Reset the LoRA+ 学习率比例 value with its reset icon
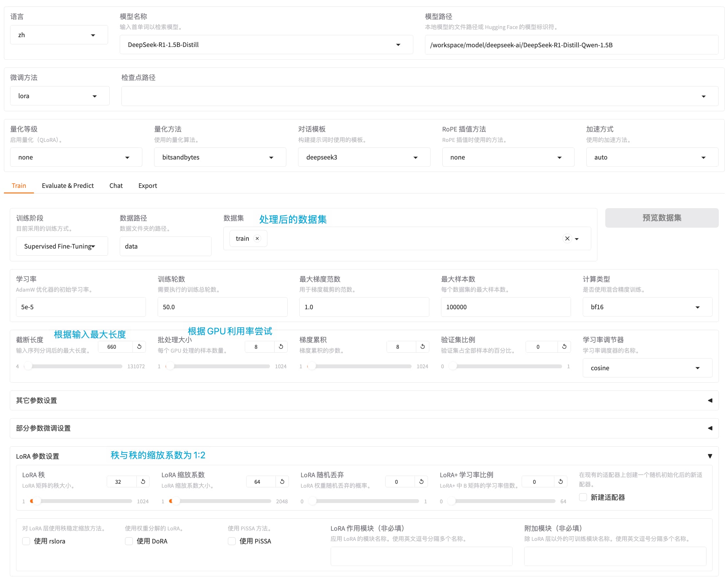This screenshot has width=728, height=580. coord(561,481)
